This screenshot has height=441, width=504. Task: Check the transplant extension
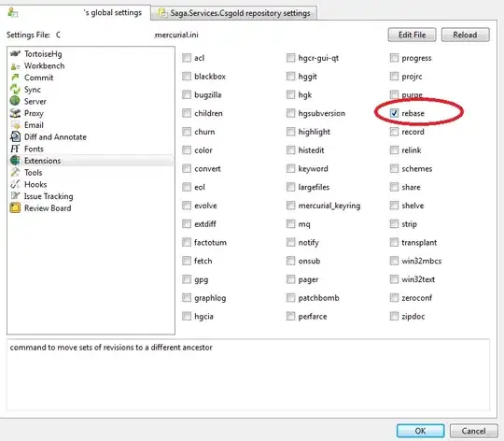tap(394, 242)
